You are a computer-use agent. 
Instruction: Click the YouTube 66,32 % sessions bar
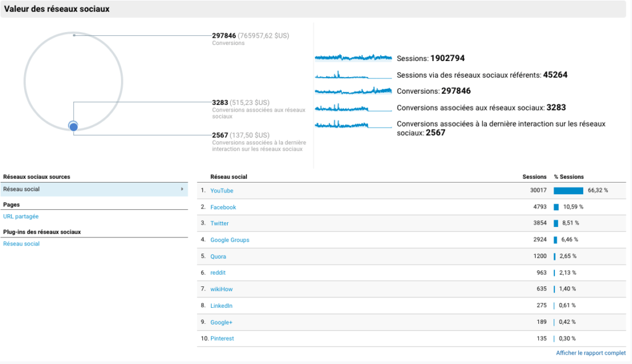click(568, 191)
